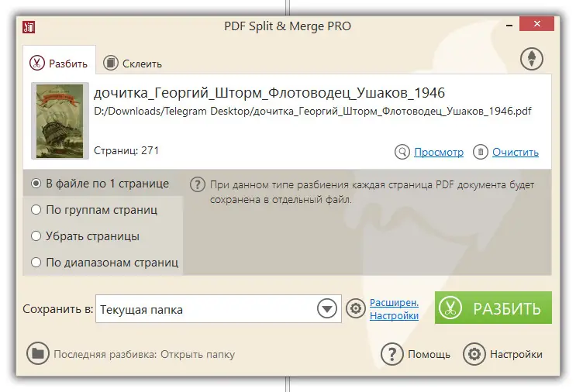
Task: Click the 'Сохранить в:' label
Action: pyautogui.click(x=58, y=309)
